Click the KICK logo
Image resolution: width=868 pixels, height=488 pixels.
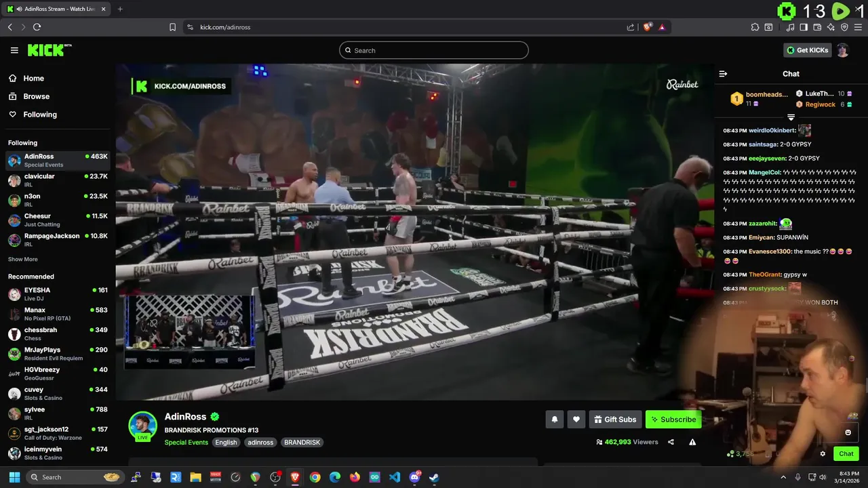50,50
